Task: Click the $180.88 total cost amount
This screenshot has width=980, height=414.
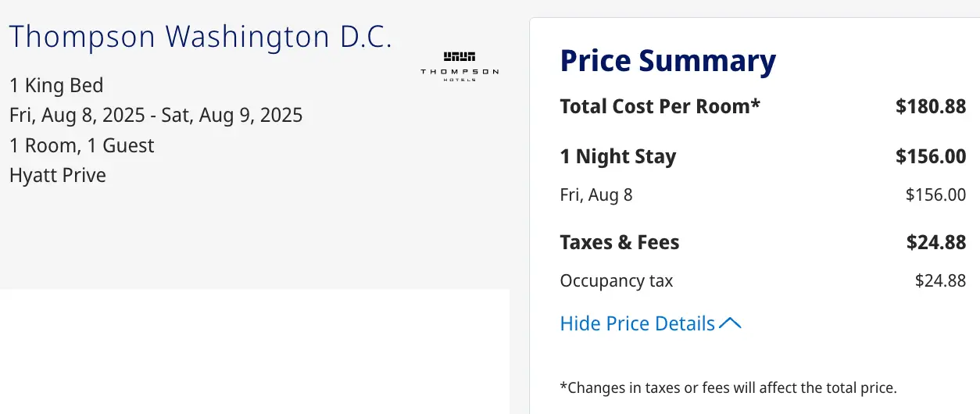Action: point(931,106)
